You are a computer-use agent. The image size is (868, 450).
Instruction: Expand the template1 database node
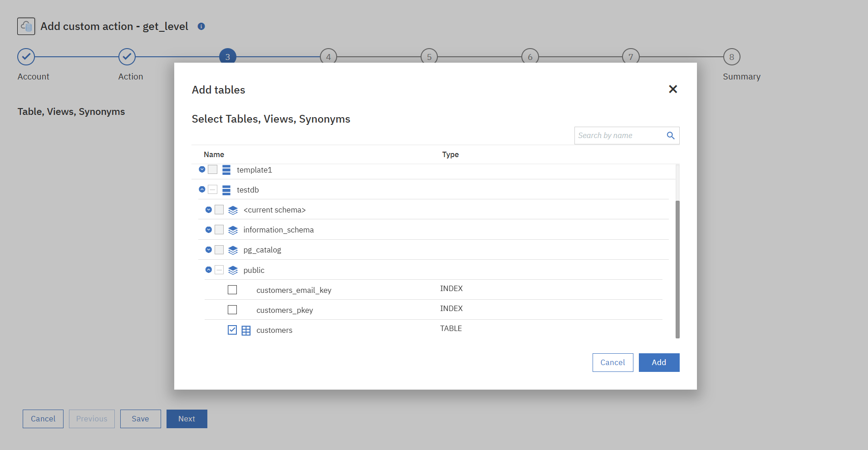click(x=202, y=169)
